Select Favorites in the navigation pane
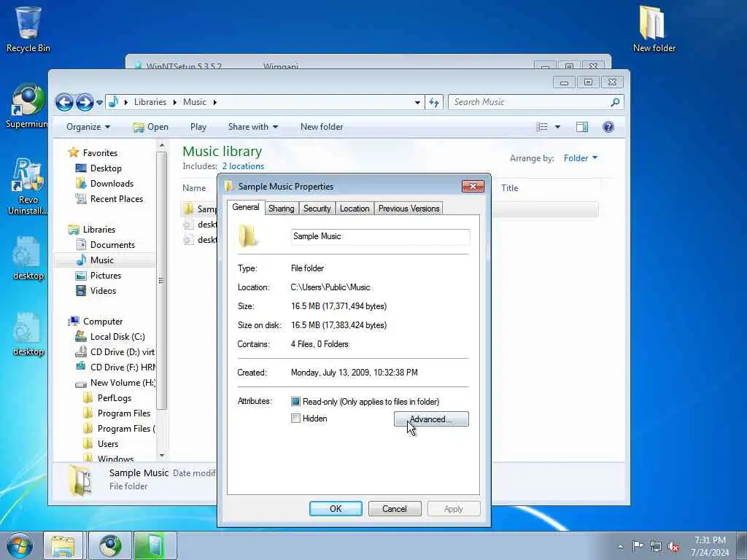The height and width of the screenshot is (560, 747). tap(93, 153)
